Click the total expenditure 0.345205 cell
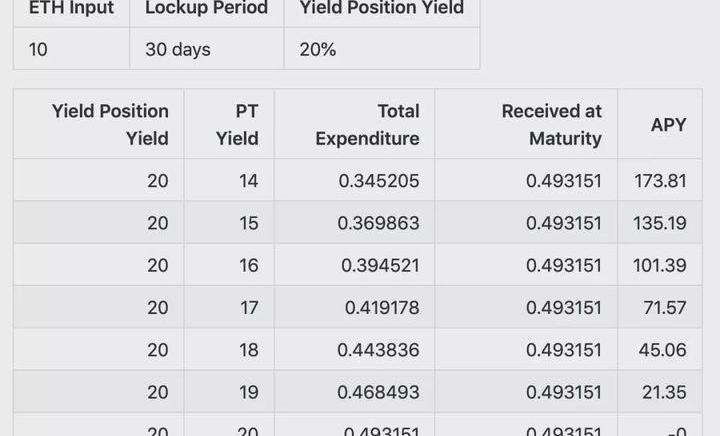This screenshot has width=720, height=436. point(378,181)
